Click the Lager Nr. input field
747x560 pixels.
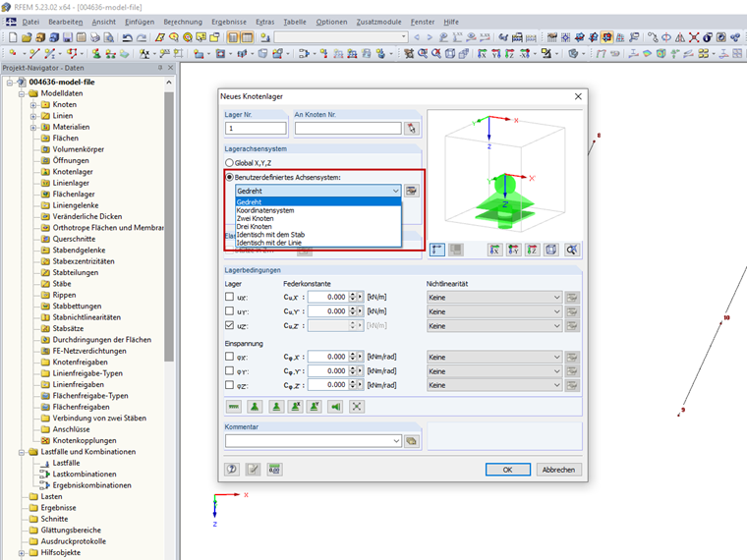tap(256, 128)
